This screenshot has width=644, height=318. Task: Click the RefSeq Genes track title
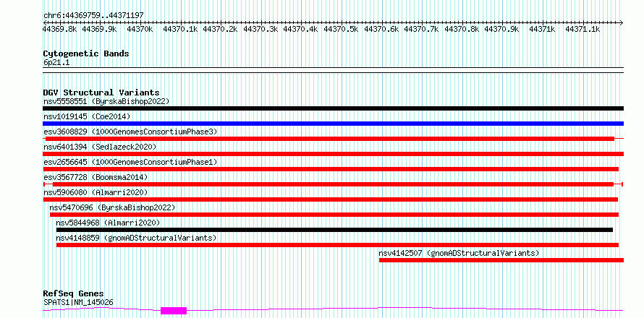click(x=74, y=293)
